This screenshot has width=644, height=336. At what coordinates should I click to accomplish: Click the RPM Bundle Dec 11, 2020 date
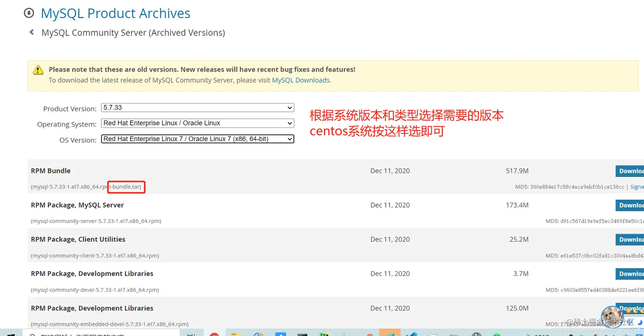[390, 171]
